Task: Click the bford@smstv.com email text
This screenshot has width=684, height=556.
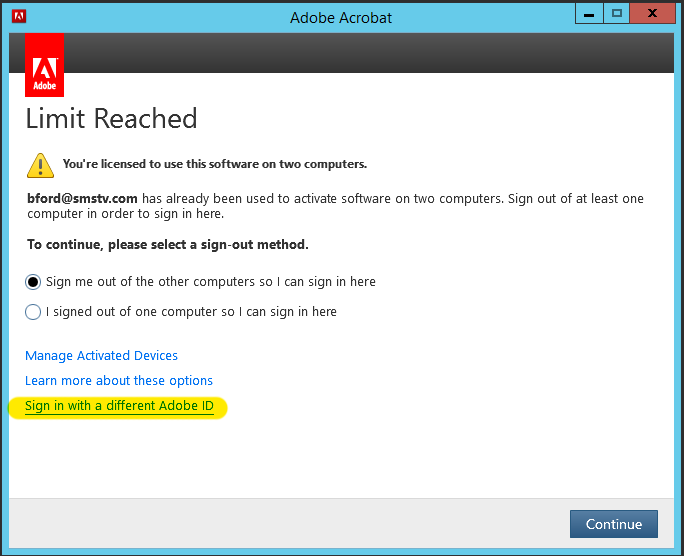Action: click(82, 198)
